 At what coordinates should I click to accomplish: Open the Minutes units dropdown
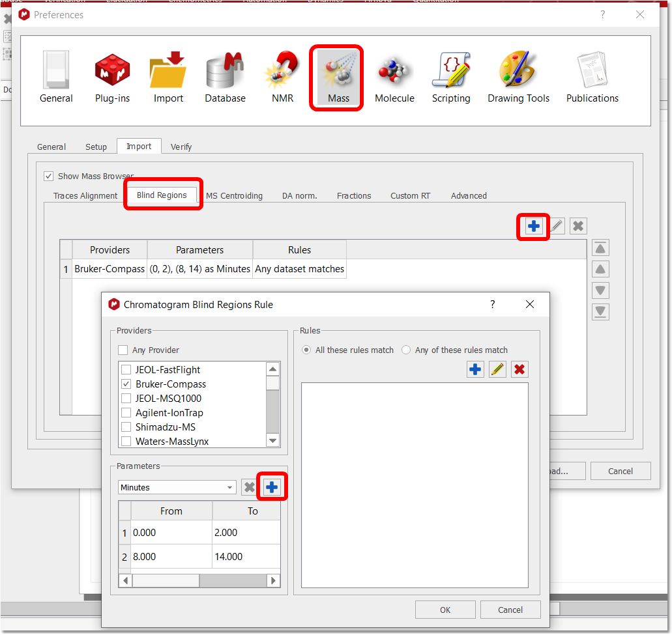click(x=177, y=487)
